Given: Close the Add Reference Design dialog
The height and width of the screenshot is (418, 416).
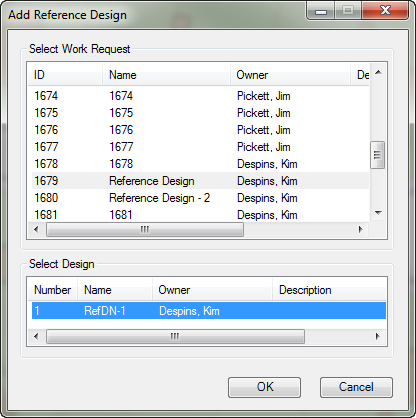Looking at the screenshot, I should [385, 11].
